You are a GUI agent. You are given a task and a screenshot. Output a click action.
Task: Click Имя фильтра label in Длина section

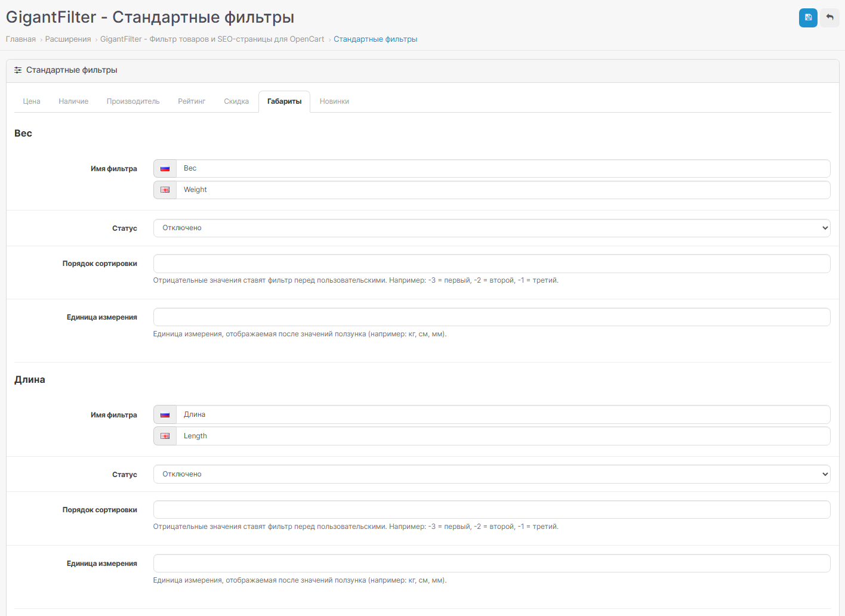click(114, 415)
